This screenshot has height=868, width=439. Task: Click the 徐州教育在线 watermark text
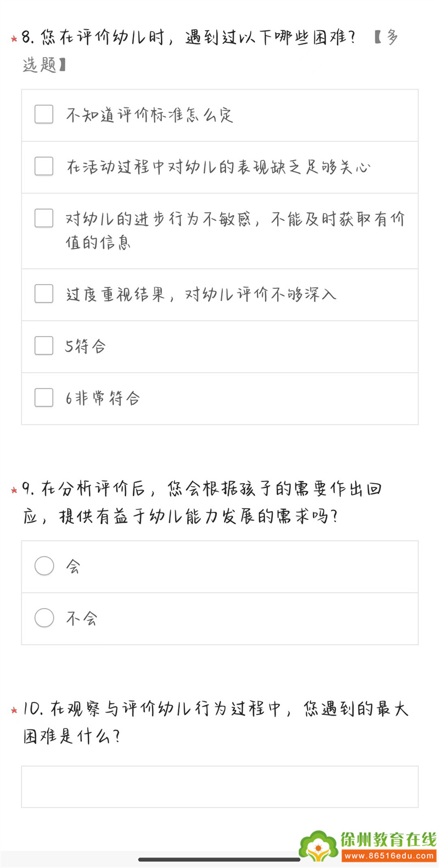[389, 839]
